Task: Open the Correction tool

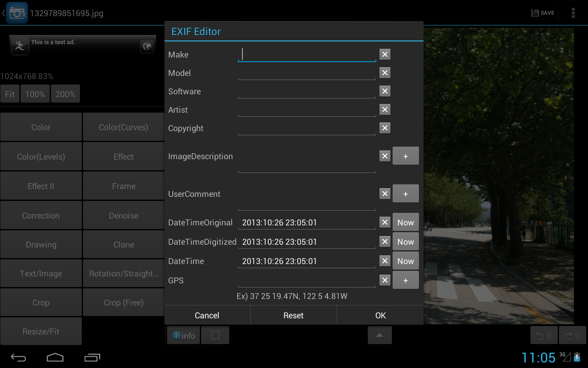Action: pyautogui.click(x=41, y=215)
